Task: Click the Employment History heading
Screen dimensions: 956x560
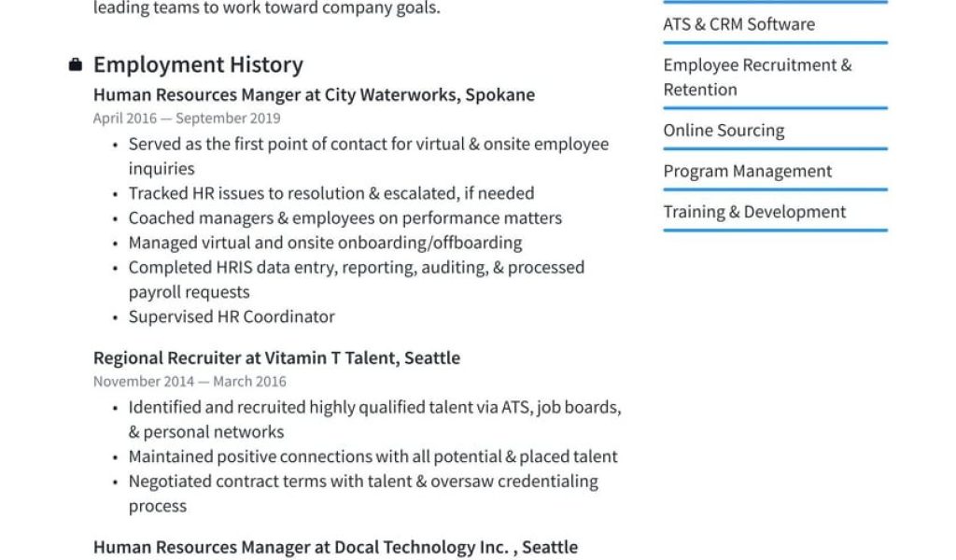Action: coord(198,64)
